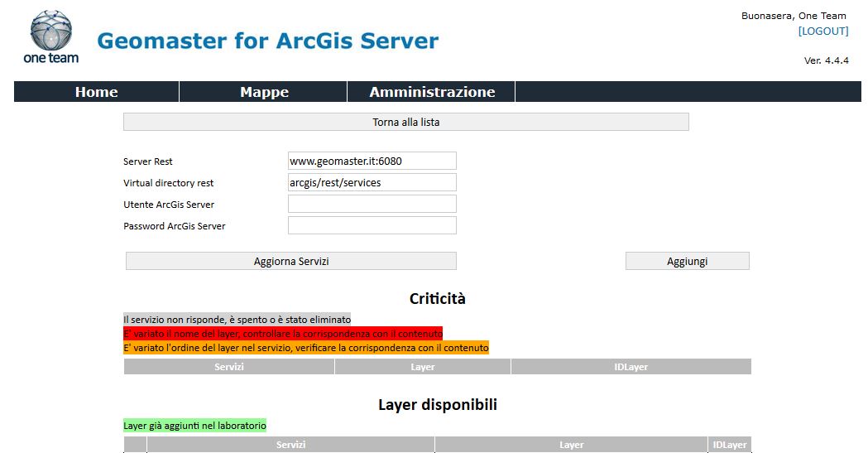Open the Home menu
Image resolution: width=868 pixels, height=453 pixels.
click(96, 92)
